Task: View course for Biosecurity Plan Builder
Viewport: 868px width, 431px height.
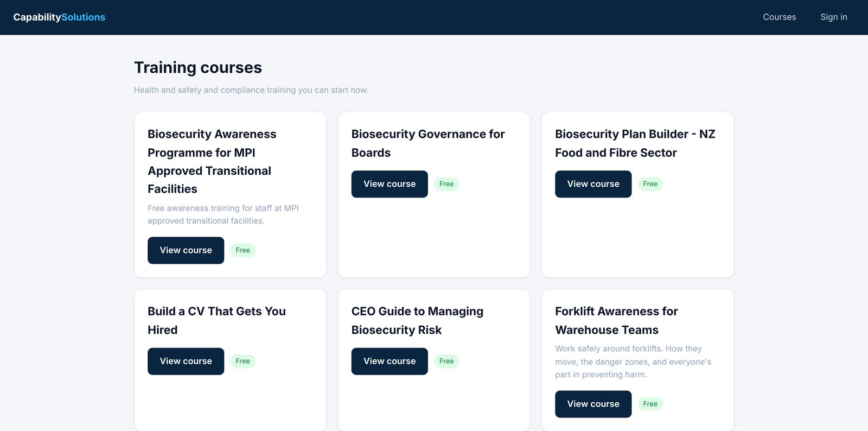Action: click(x=593, y=184)
